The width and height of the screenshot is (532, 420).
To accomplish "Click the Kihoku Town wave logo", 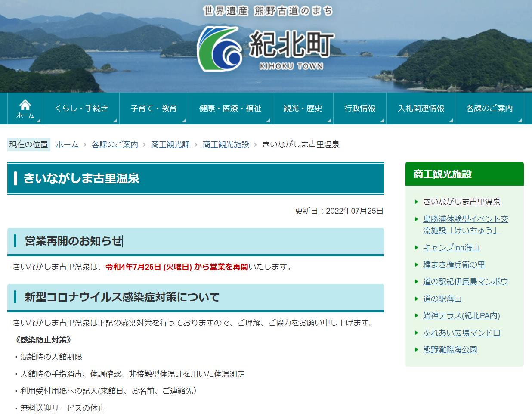I will click(x=220, y=48).
